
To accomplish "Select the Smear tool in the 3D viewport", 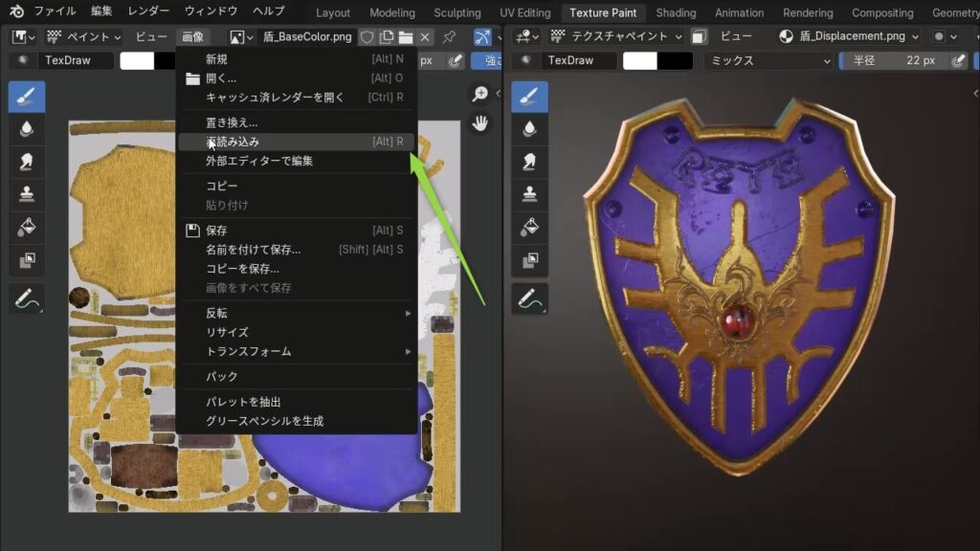I will pyautogui.click(x=529, y=162).
